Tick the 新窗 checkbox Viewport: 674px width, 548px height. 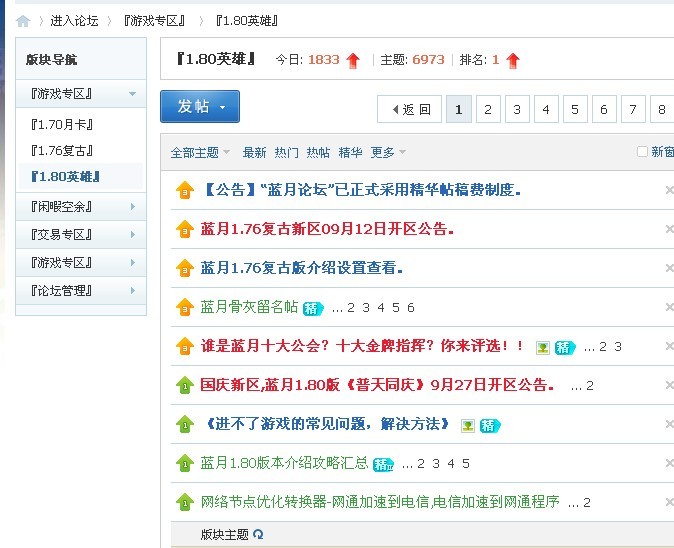click(642, 152)
